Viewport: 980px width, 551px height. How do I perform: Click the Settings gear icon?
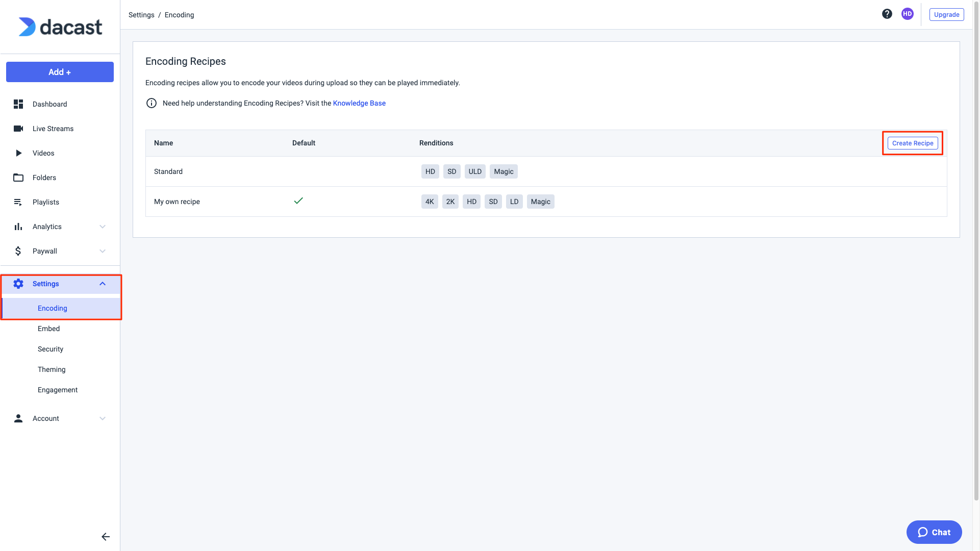[x=18, y=283]
